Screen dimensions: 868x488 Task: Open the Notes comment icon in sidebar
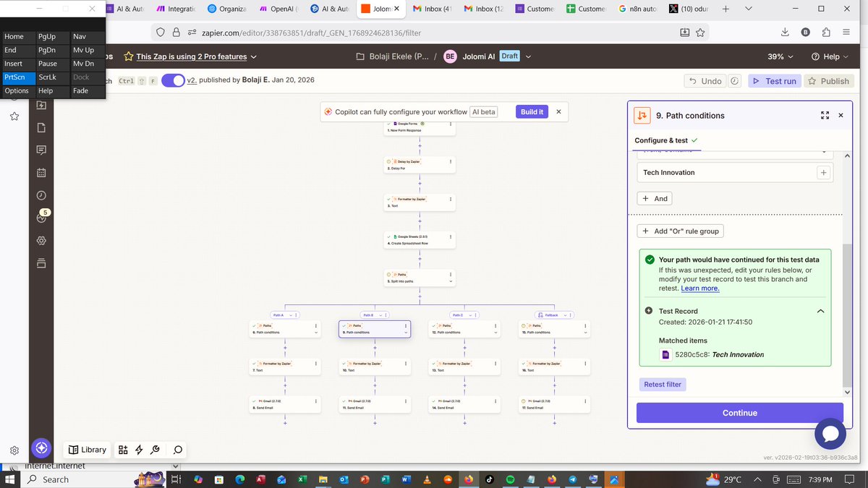click(x=41, y=150)
